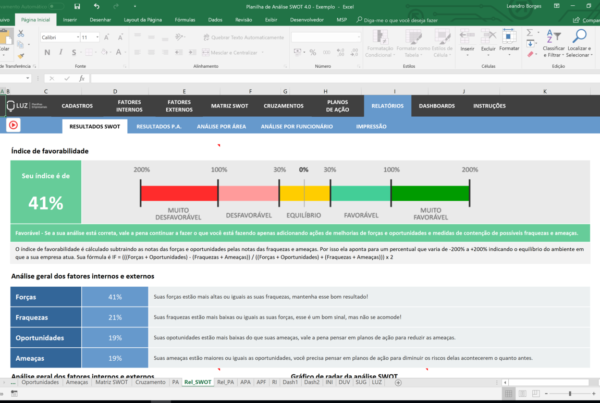Switch to the Rel_PA sheet tab
Viewport: 600px width, 403px height.
[x=225, y=382]
